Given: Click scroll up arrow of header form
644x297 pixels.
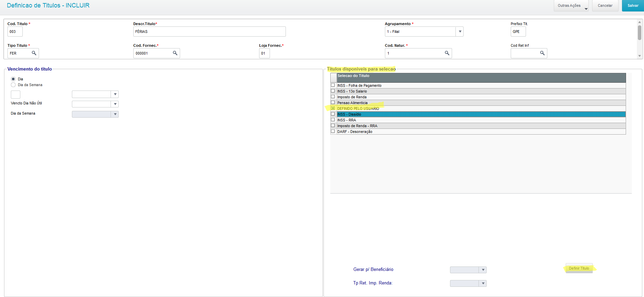Looking at the screenshot, I should (x=640, y=22).
